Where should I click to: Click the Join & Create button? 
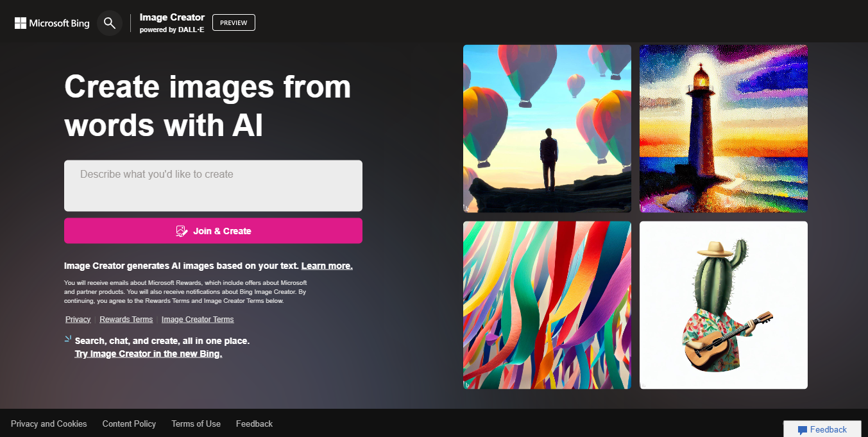point(213,231)
